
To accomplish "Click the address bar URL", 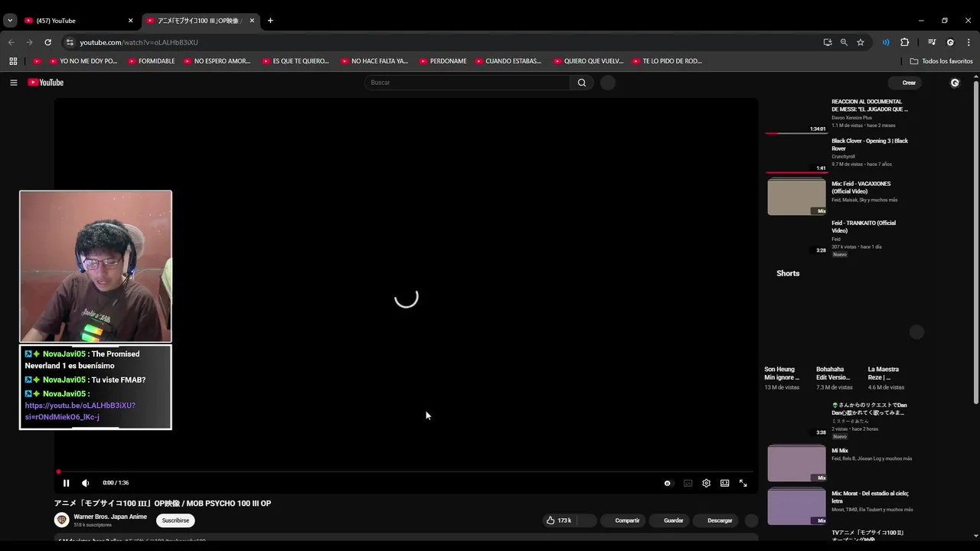I will (x=139, y=42).
